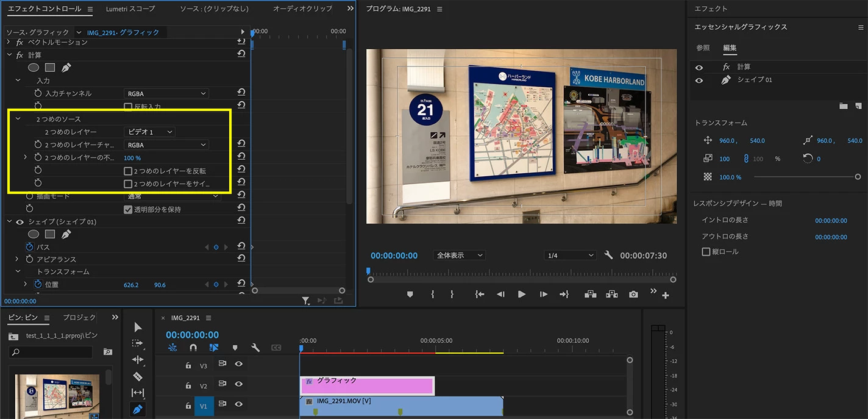Open エフェクトコントロール panel menu
The width and height of the screenshot is (868, 419).
[90, 9]
